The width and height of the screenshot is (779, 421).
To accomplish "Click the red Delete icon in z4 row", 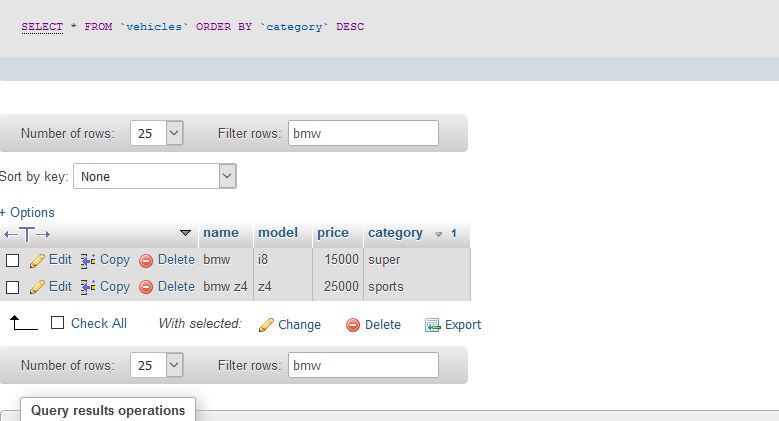I will (146, 287).
